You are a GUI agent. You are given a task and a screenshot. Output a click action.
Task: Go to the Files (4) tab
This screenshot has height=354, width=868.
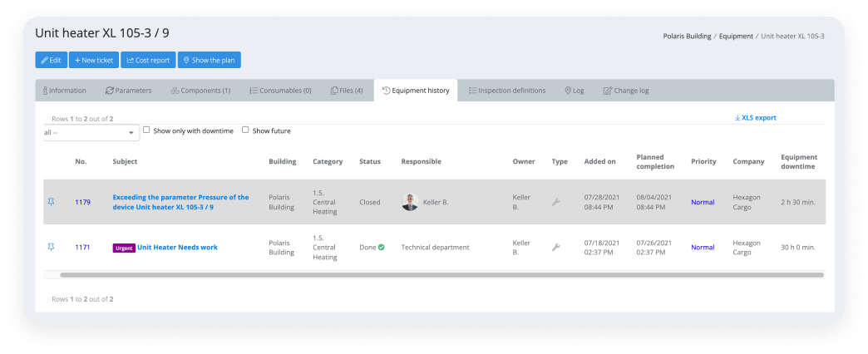(x=347, y=91)
